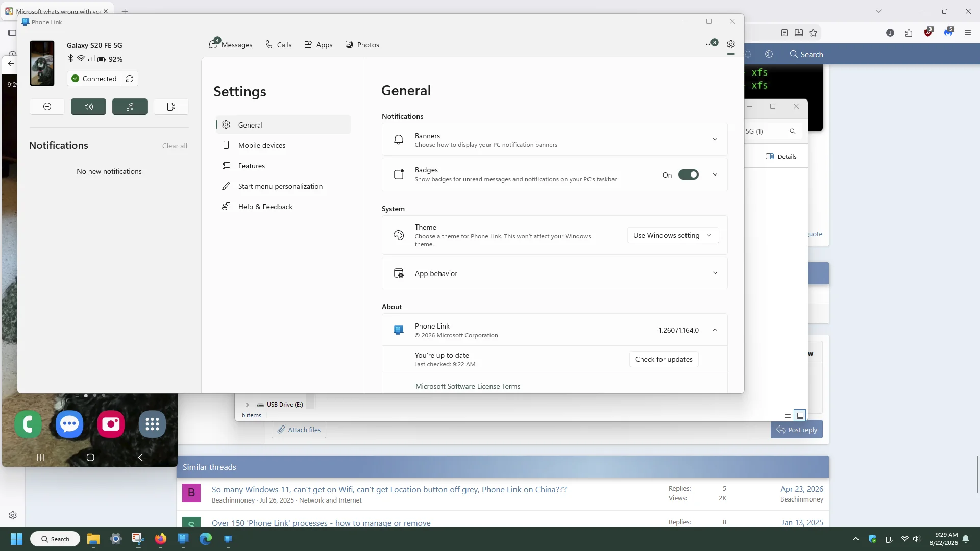
Task: Click the Galaxy S20 phone screen thumbnail
Action: click(x=42, y=63)
